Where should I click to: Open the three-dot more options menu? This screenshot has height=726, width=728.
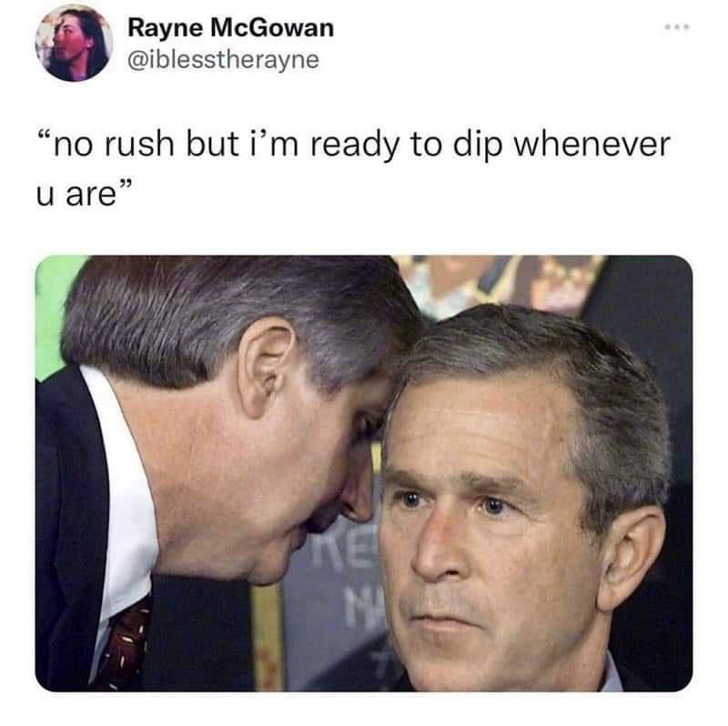coord(677,27)
